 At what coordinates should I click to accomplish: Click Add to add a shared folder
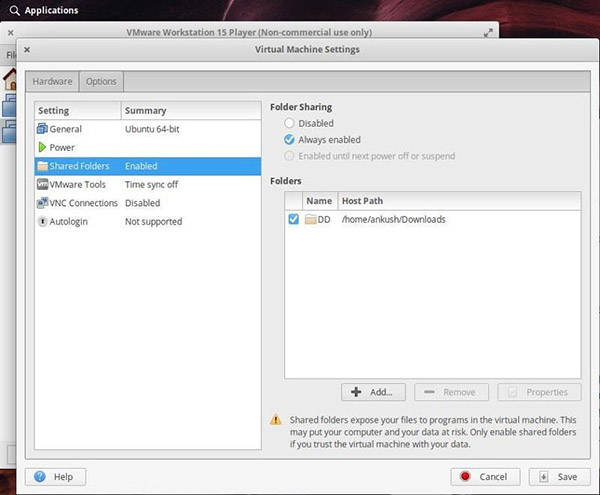pyautogui.click(x=373, y=392)
